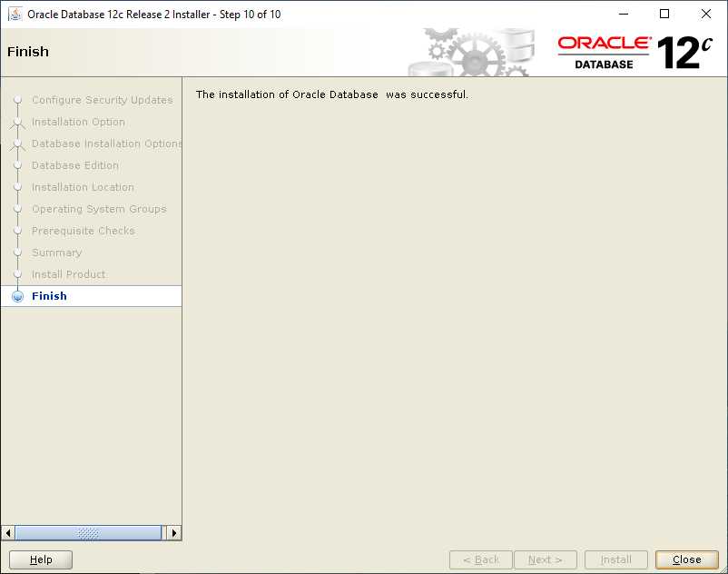Select the Database Installation Options step
This screenshot has width=728, height=574.
pyautogui.click(x=106, y=143)
